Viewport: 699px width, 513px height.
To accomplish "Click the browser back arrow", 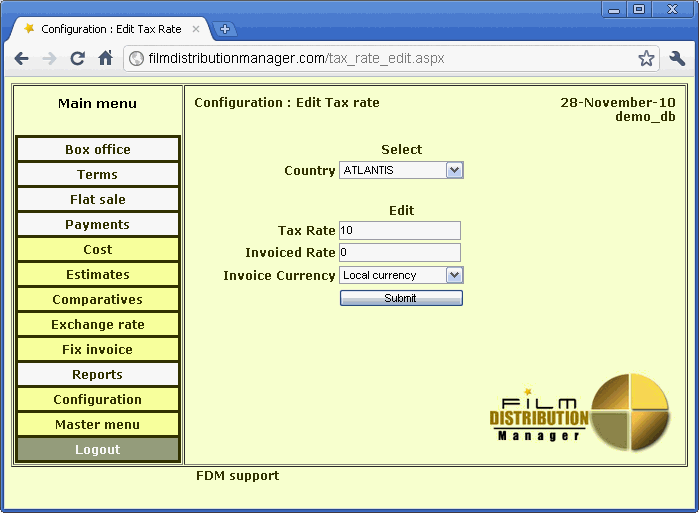I will point(21,58).
